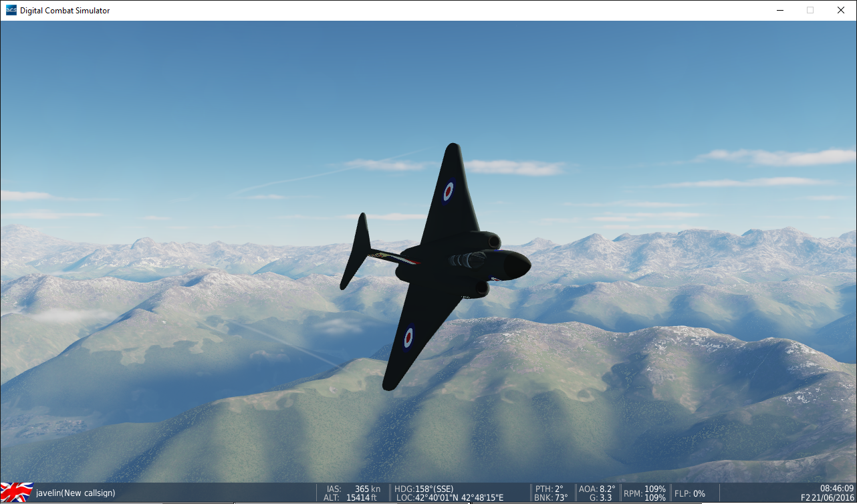Click the lower wing roundel on the aircraft
The width and height of the screenshot is (857, 504).
[x=408, y=338]
